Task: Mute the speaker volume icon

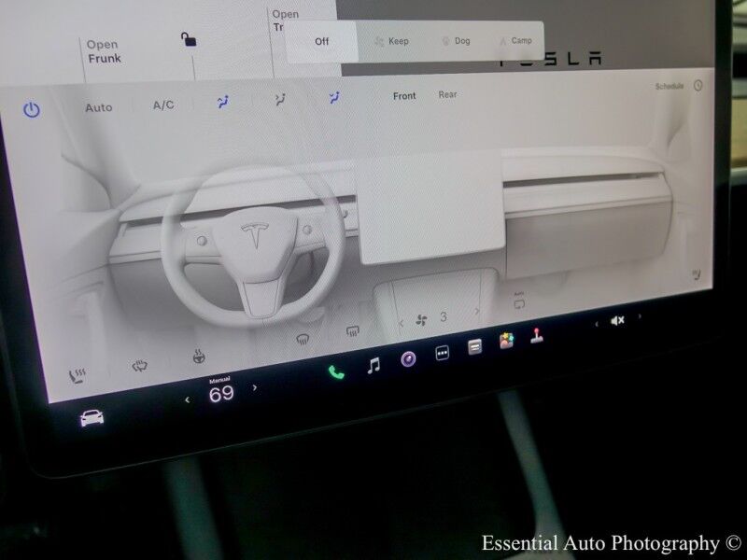Action: 616,320
